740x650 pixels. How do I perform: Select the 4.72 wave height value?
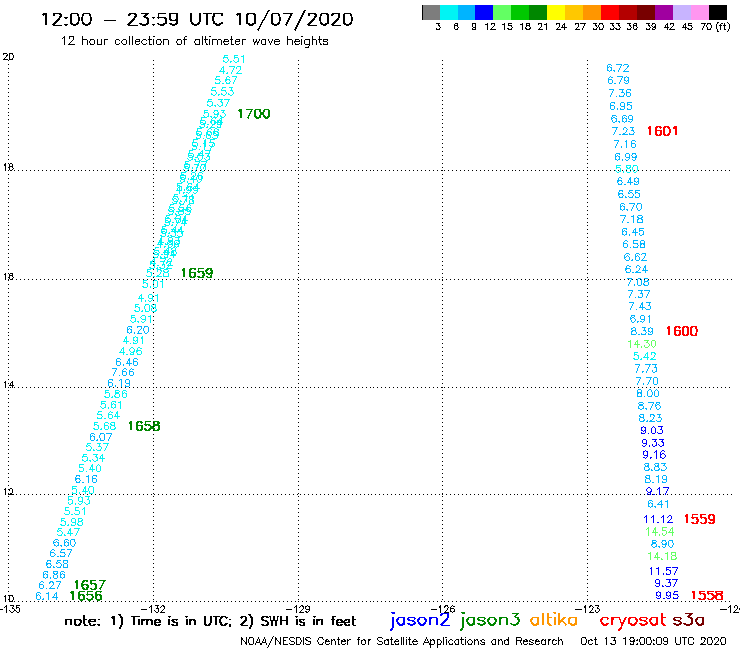tap(230, 70)
